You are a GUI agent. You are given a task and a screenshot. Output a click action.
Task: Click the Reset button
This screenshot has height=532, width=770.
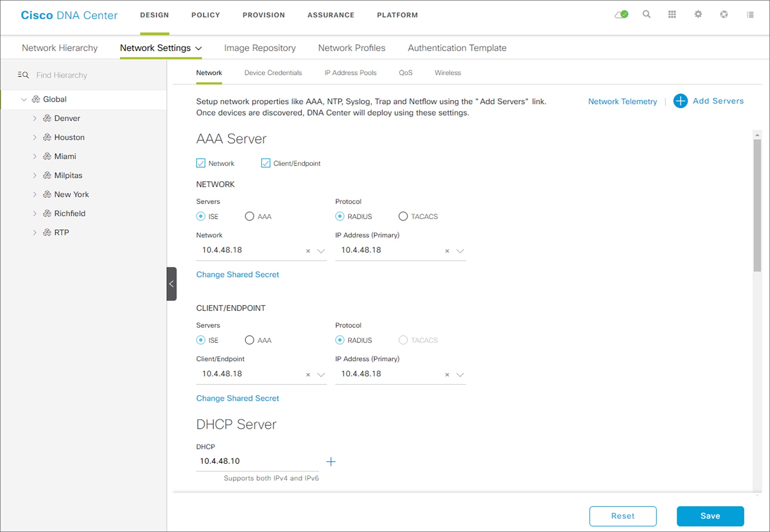pos(623,516)
